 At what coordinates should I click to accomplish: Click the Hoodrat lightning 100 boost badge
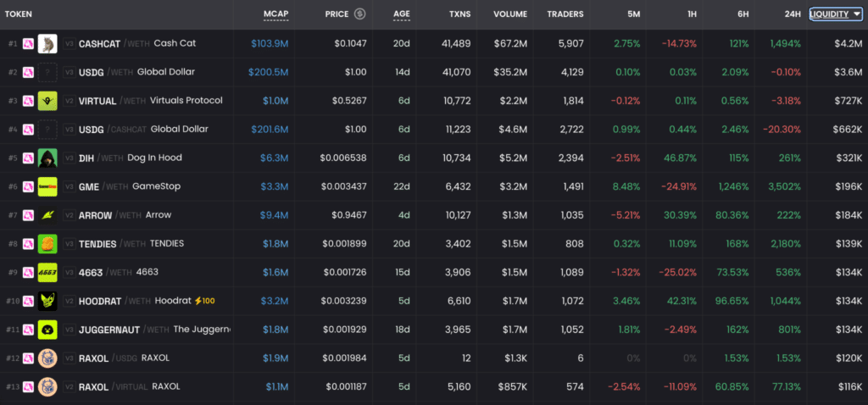[203, 301]
